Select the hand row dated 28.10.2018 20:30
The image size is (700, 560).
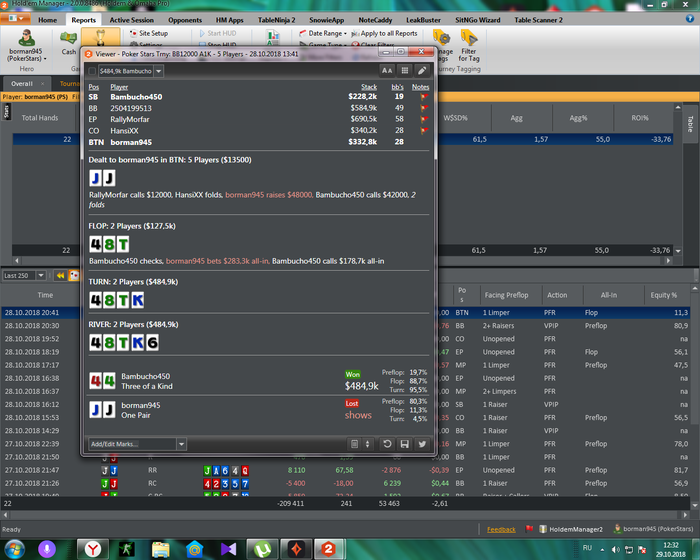coord(346,326)
